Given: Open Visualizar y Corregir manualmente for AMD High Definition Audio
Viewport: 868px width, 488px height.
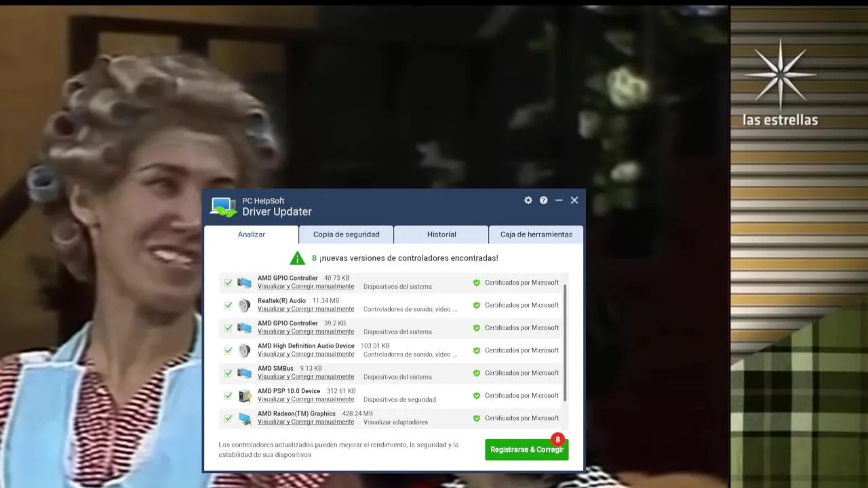Looking at the screenshot, I should (x=306, y=354).
